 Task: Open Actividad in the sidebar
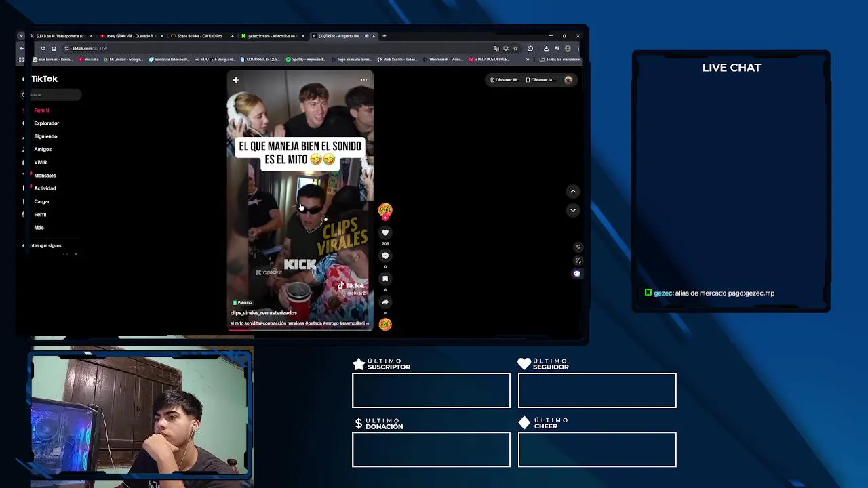click(x=45, y=188)
